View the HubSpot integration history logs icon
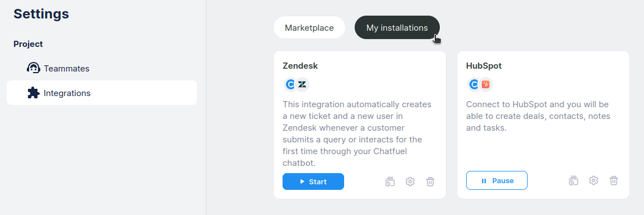This screenshot has width=644, height=215. pyautogui.click(x=574, y=180)
